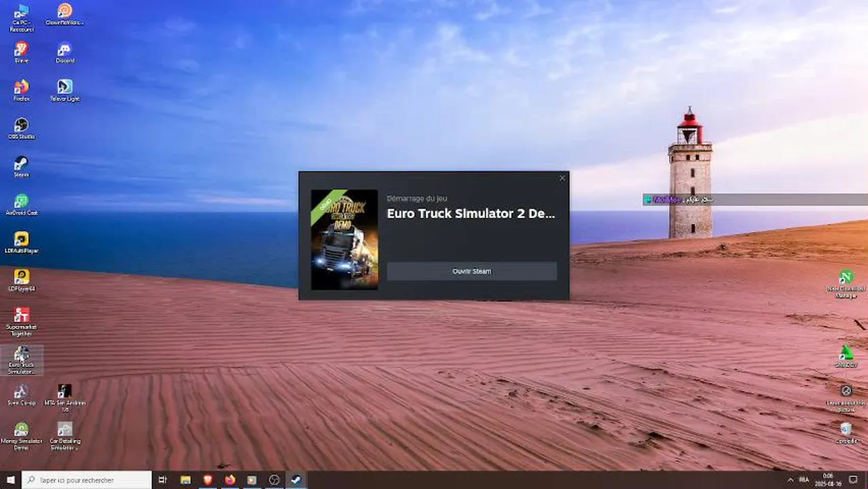This screenshot has height=489, width=868.
Task: Expand the hidden system tray icons
Action: click(x=790, y=479)
